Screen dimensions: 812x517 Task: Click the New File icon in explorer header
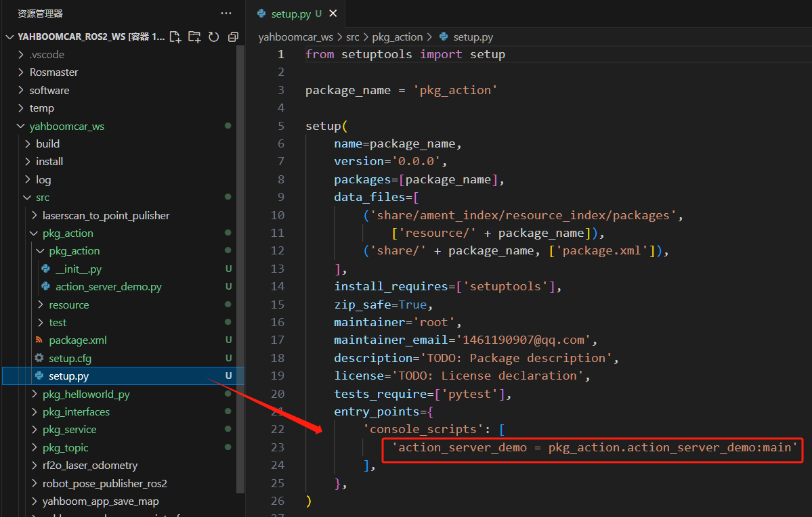(x=175, y=37)
